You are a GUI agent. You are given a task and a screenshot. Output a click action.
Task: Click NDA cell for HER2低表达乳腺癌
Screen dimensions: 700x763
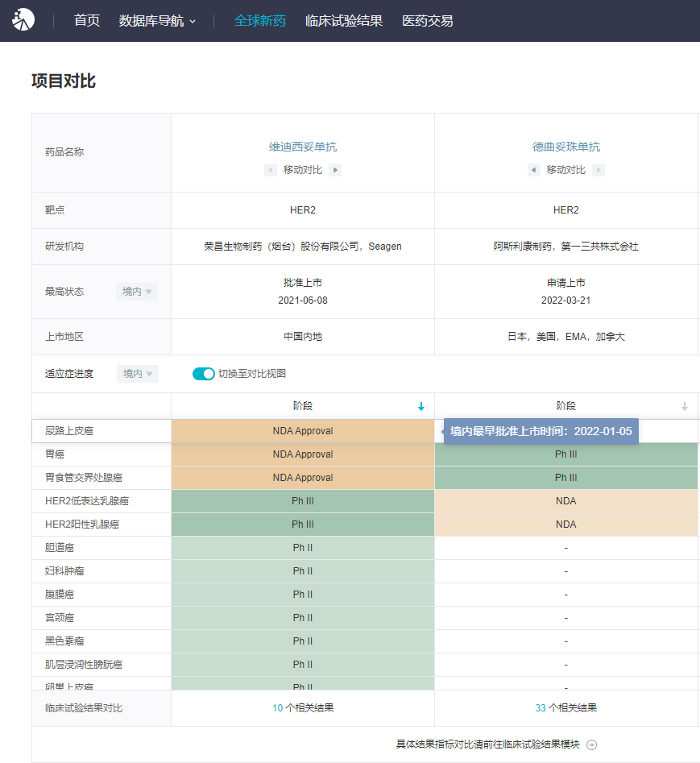565,501
